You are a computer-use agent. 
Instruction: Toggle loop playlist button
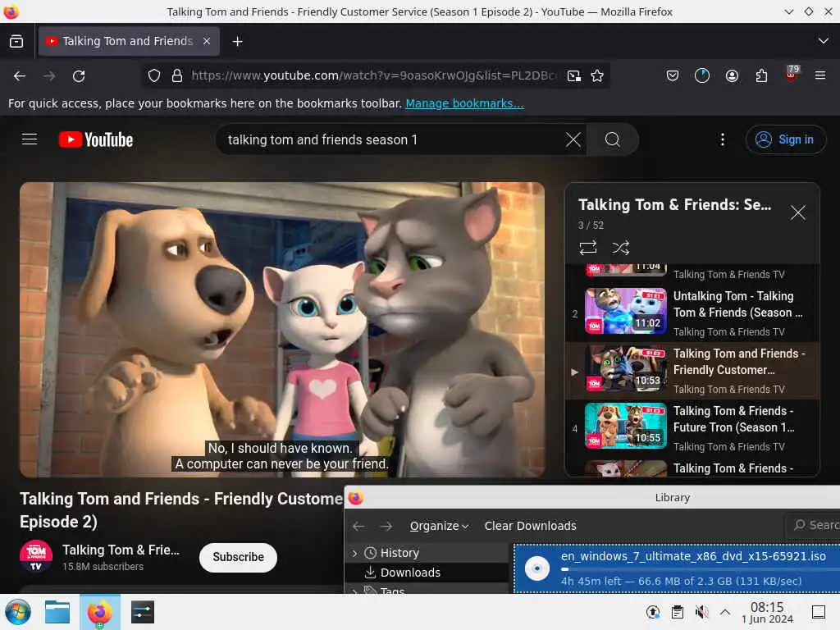click(x=587, y=248)
